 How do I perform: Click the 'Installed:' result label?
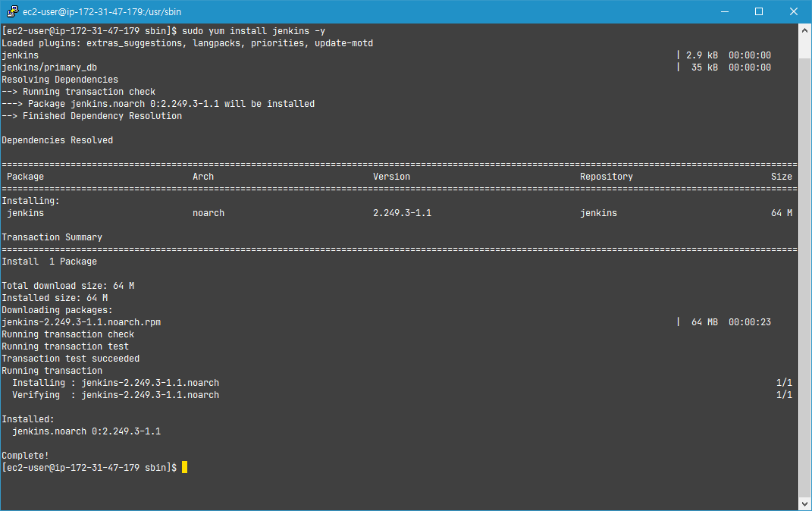28,419
